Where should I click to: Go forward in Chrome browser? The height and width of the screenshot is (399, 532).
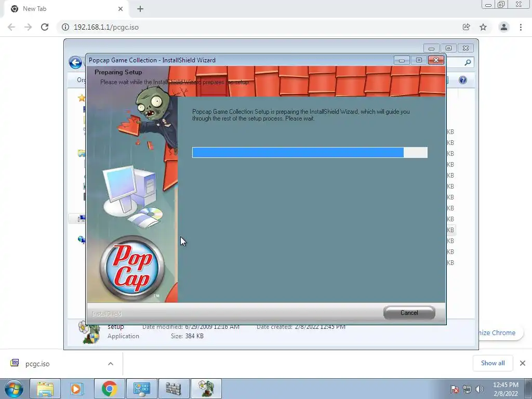(x=28, y=27)
